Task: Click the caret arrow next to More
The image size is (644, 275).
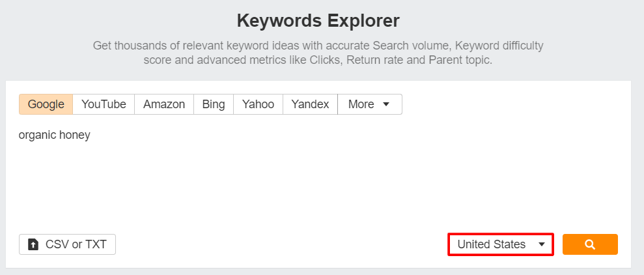Action: click(385, 104)
